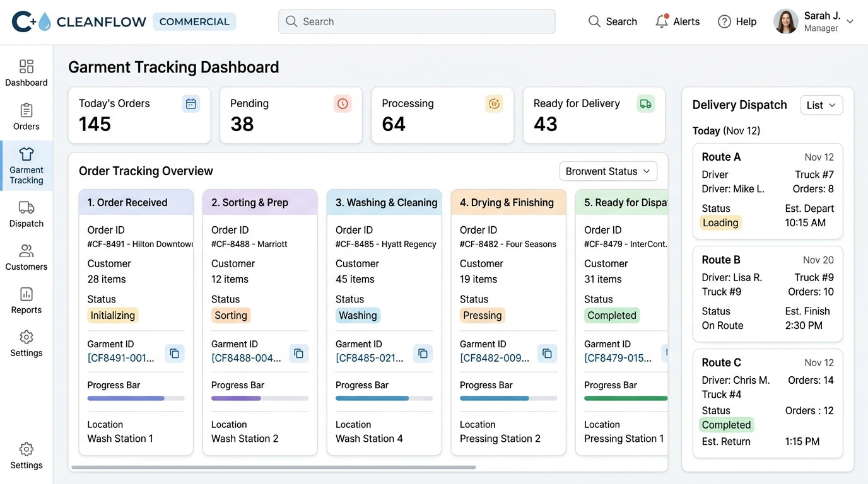Open garment link CF8485-021
The width and height of the screenshot is (868, 484).
pos(370,358)
